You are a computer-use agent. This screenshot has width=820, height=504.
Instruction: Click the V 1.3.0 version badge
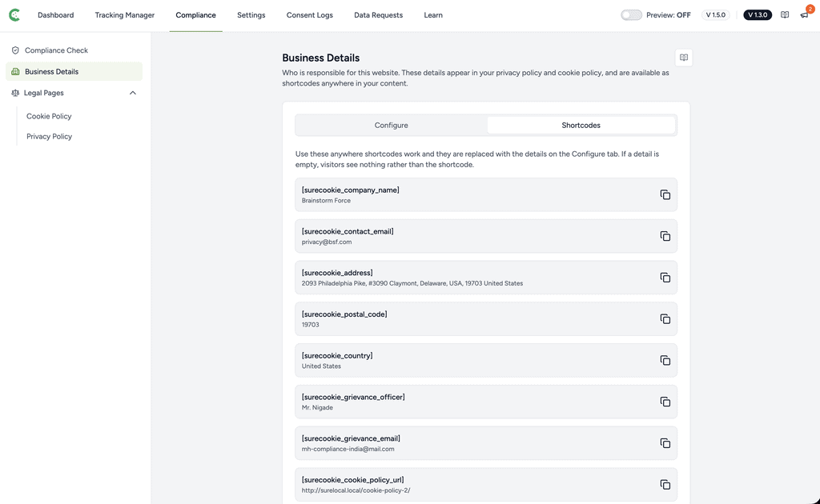point(758,14)
